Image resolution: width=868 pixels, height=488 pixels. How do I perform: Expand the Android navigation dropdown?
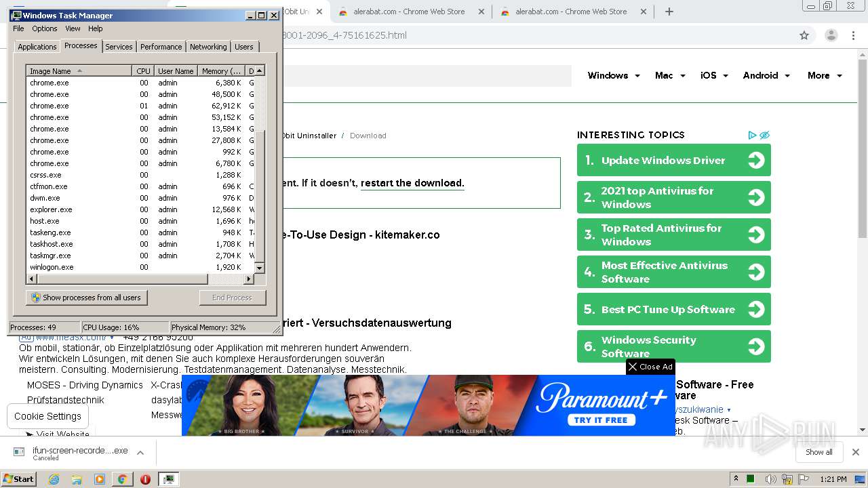(x=766, y=75)
